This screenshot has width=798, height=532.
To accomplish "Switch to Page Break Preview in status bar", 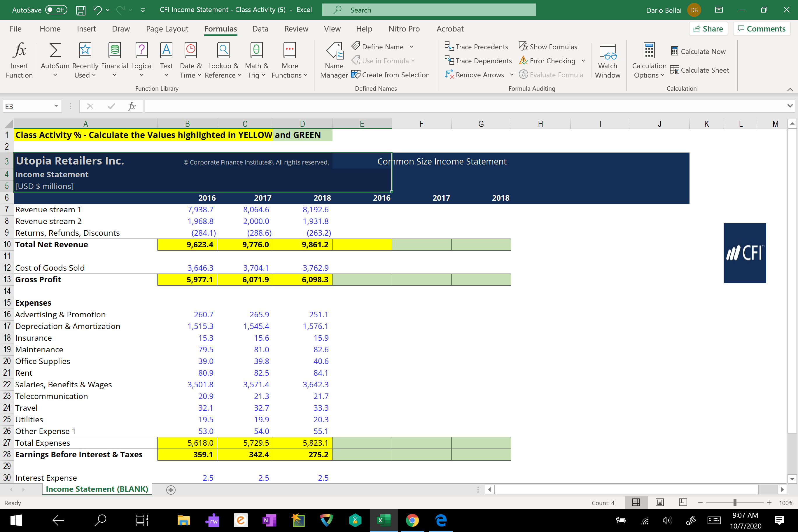I will pyautogui.click(x=683, y=502).
